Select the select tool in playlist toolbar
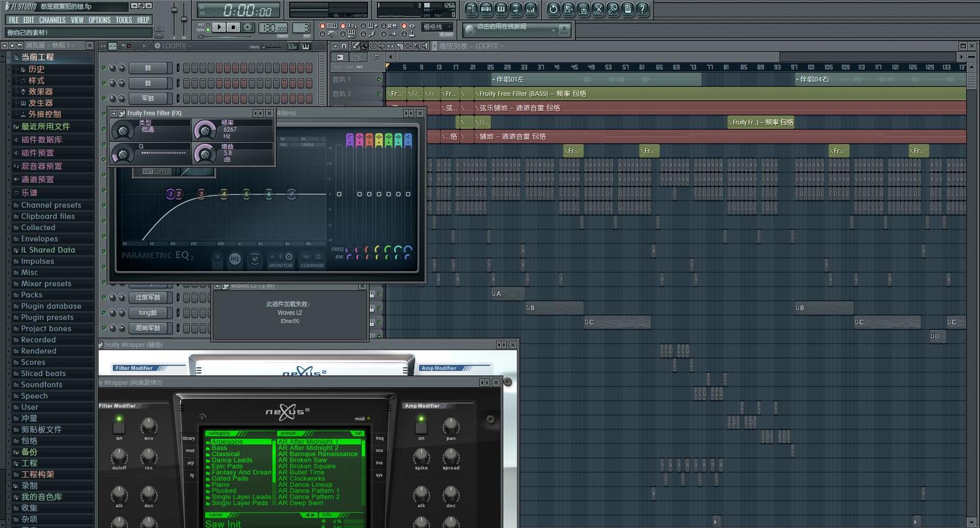Image resolution: width=980 pixels, height=528 pixels. [408, 46]
